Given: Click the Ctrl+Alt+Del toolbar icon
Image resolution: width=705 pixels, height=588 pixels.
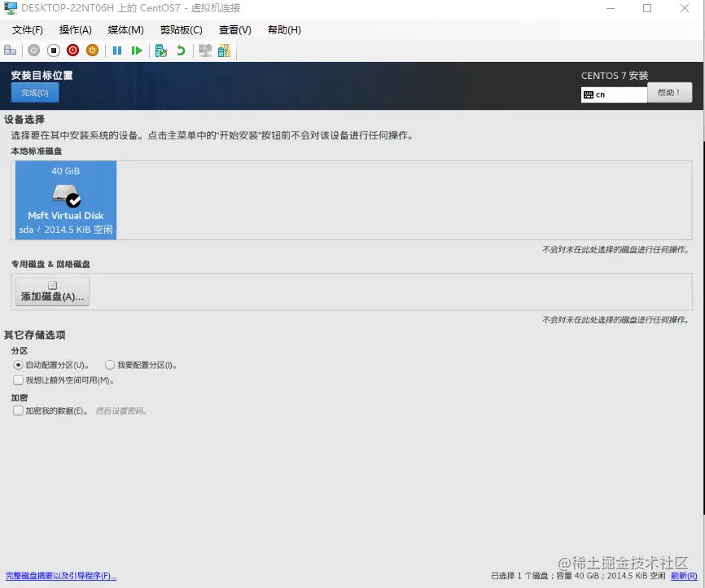Looking at the screenshot, I should 10,50.
